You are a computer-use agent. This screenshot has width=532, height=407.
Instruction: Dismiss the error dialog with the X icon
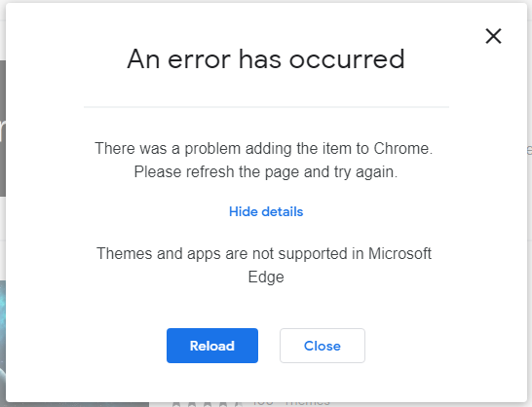[493, 36]
